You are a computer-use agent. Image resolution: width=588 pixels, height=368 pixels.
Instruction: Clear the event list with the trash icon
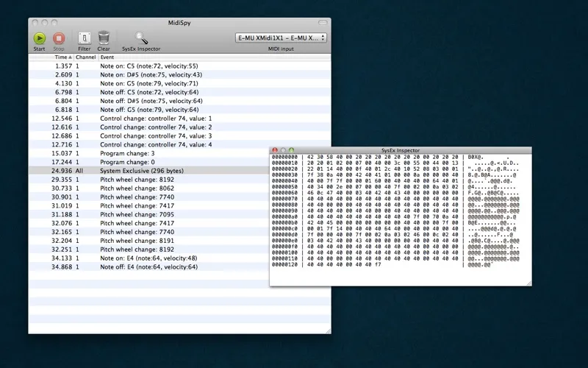click(x=104, y=38)
